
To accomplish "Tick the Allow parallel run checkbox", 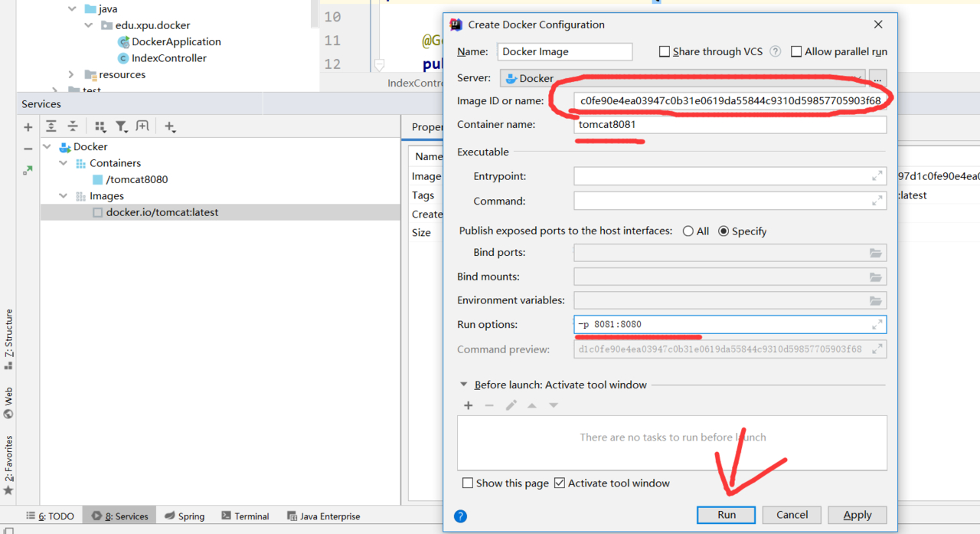I will (x=796, y=51).
